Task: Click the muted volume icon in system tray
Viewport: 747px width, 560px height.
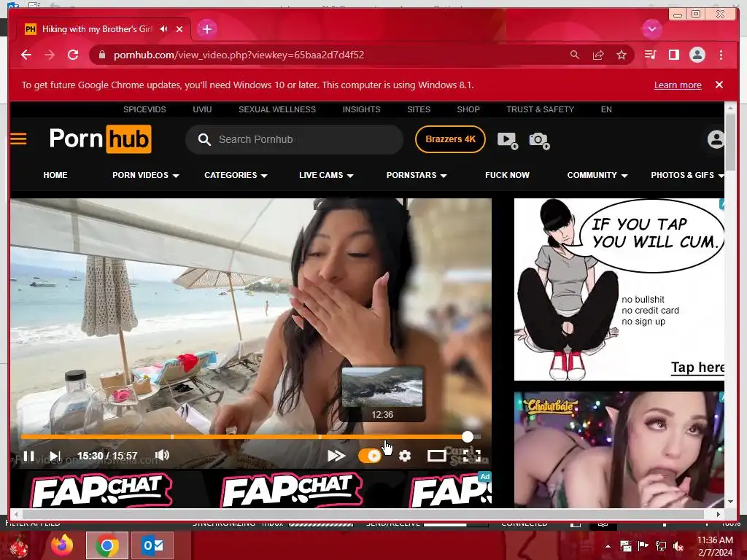Action: point(678,546)
